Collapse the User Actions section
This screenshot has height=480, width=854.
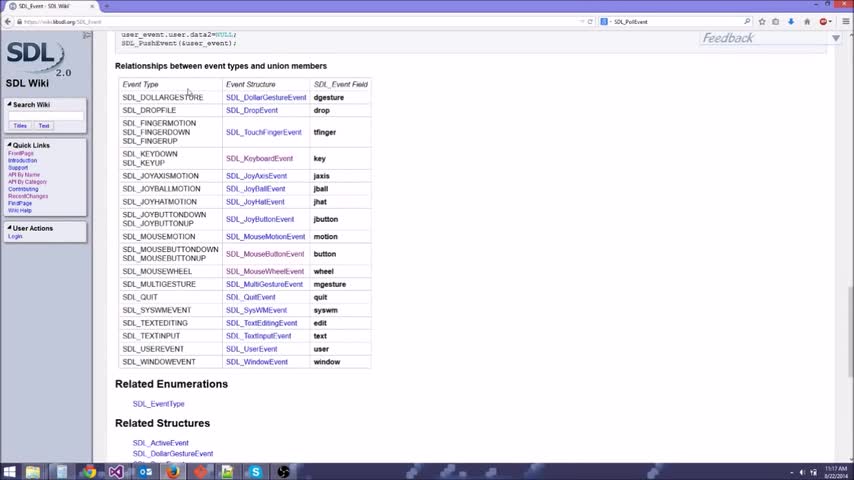click(9, 228)
